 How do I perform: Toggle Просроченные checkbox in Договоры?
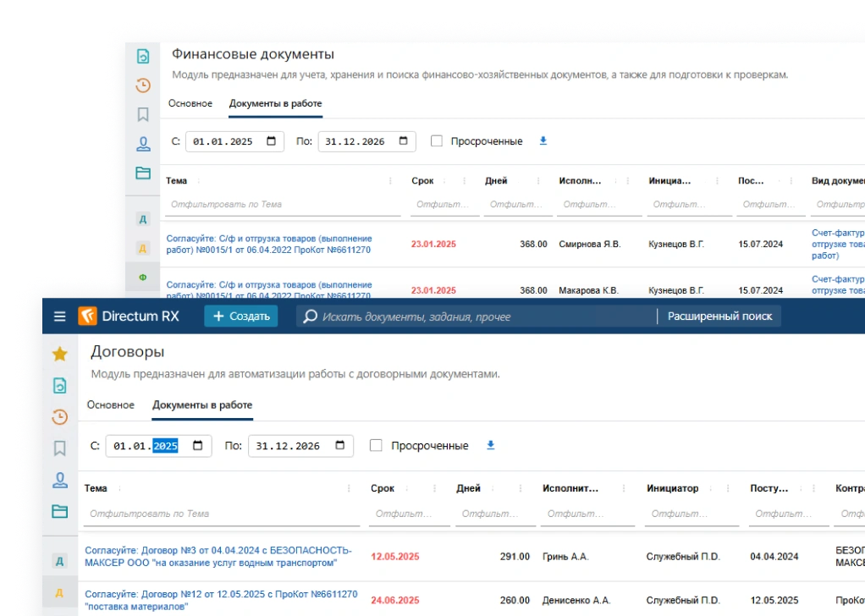376,446
